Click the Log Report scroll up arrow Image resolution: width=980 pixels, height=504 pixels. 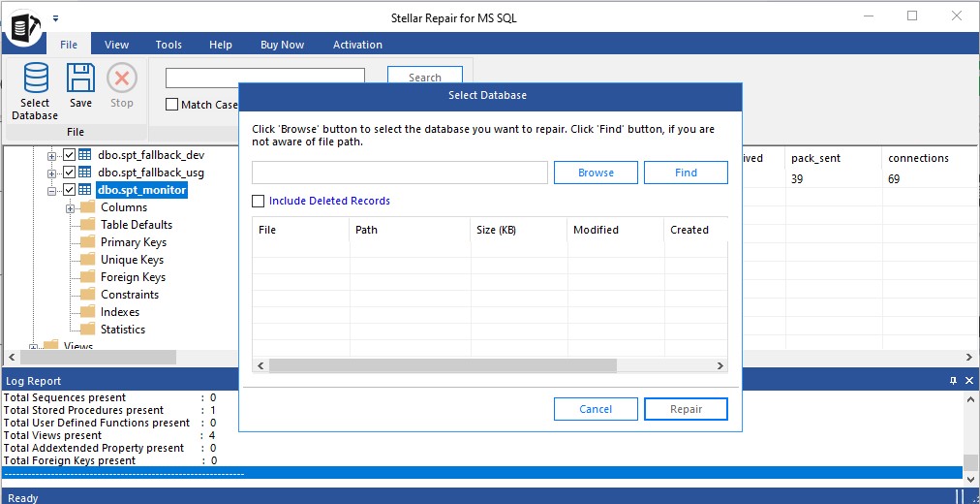pyautogui.click(x=970, y=397)
